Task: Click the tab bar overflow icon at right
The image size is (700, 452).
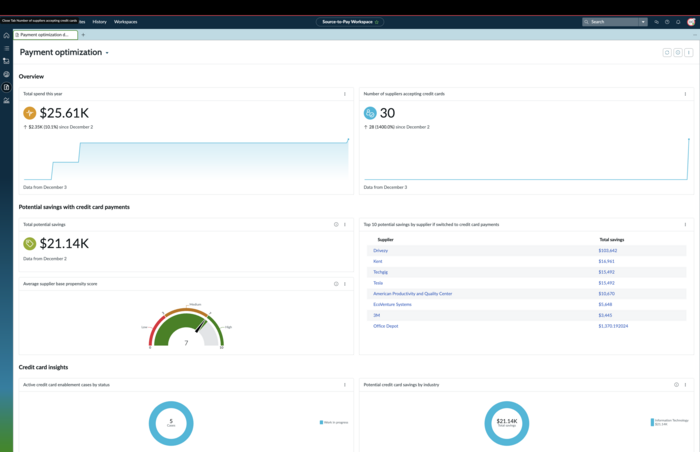Action: pyautogui.click(x=695, y=35)
